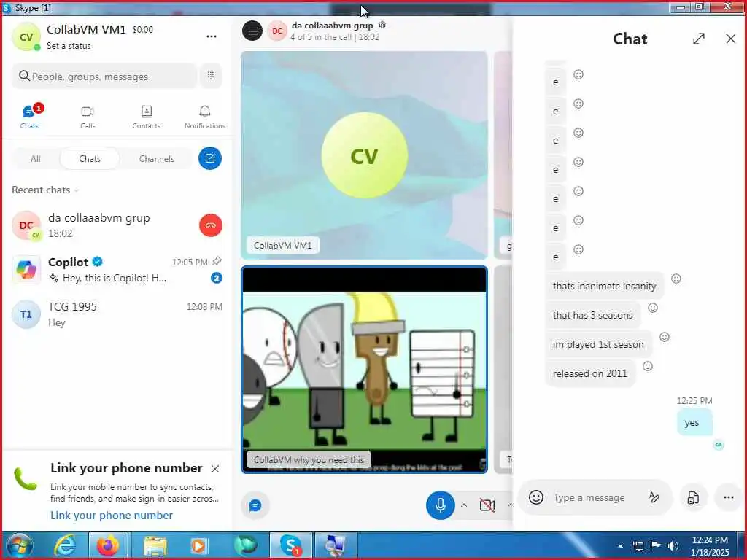
Task: React to 'that has 3 seasons' message
Action: point(653,308)
